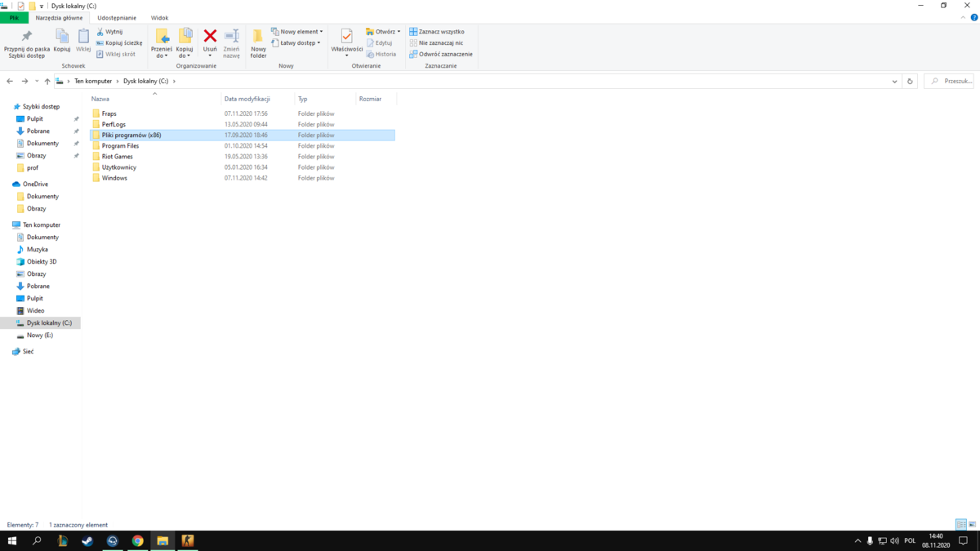
Task: Open the Przenieś do dropdown
Action: click(x=162, y=42)
